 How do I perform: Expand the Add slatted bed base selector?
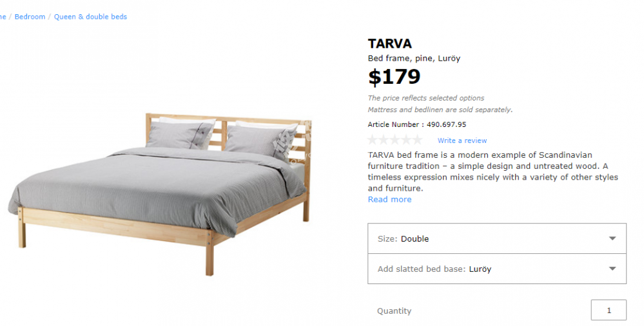[496, 269]
